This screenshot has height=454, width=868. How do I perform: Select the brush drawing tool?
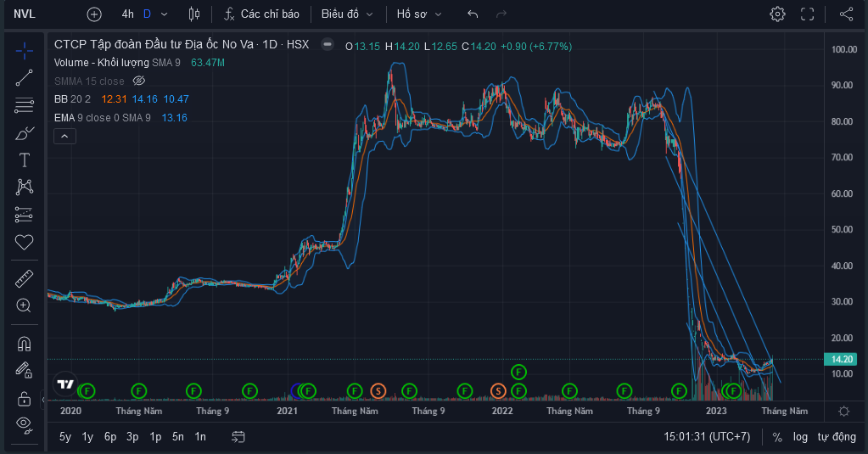click(24, 133)
